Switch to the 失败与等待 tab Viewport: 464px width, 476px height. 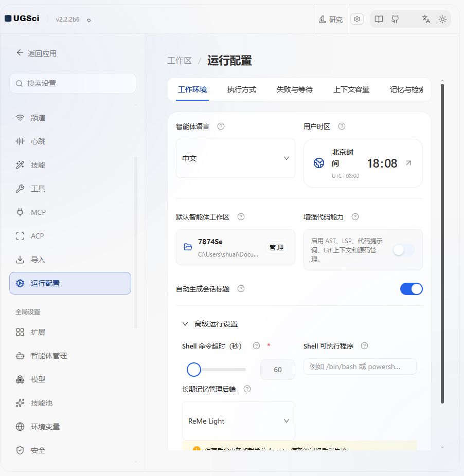(x=294, y=89)
